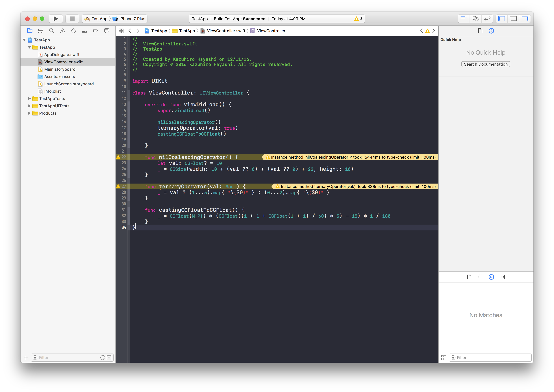
Task: Open the Issue navigator
Action: pyautogui.click(x=62, y=31)
